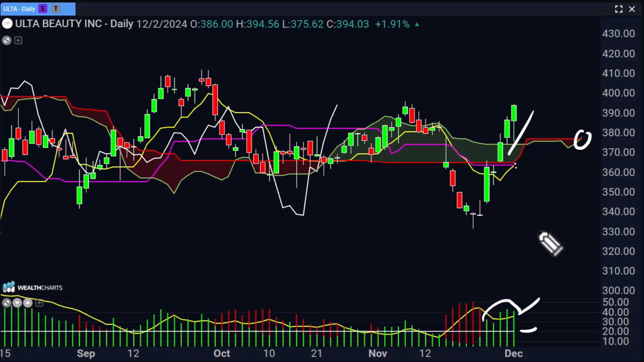The width and height of the screenshot is (644, 362).
Task: Click the low value L:375.62
Action: 303,24
